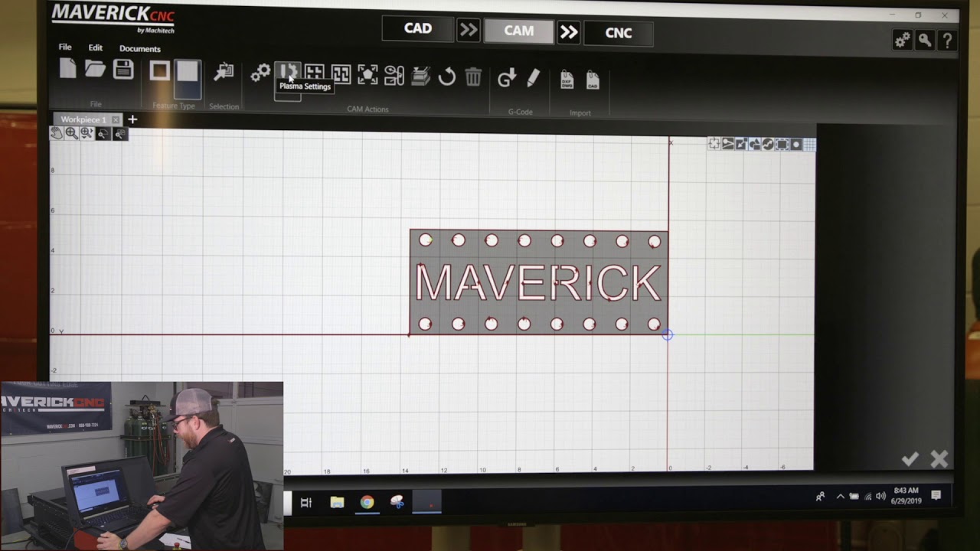980x551 pixels.
Task: Import a CAD file
Action: [593, 80]
